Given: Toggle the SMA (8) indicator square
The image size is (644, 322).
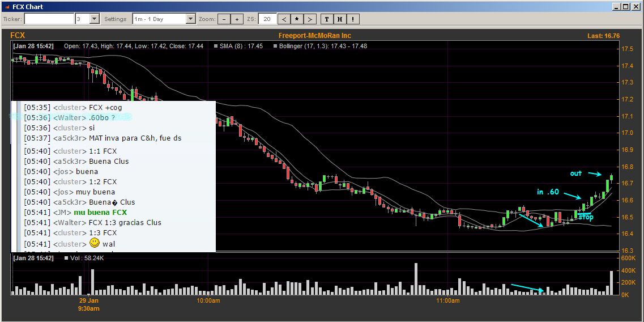Looking at the screenshot, I should (216, 46).
